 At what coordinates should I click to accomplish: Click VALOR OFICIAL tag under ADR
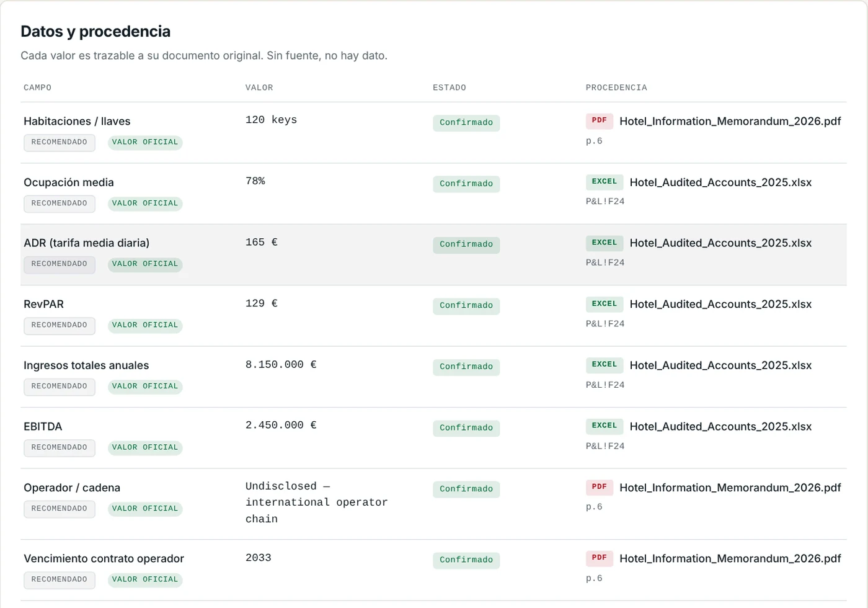pyautogui.click(x=145, y=264)
